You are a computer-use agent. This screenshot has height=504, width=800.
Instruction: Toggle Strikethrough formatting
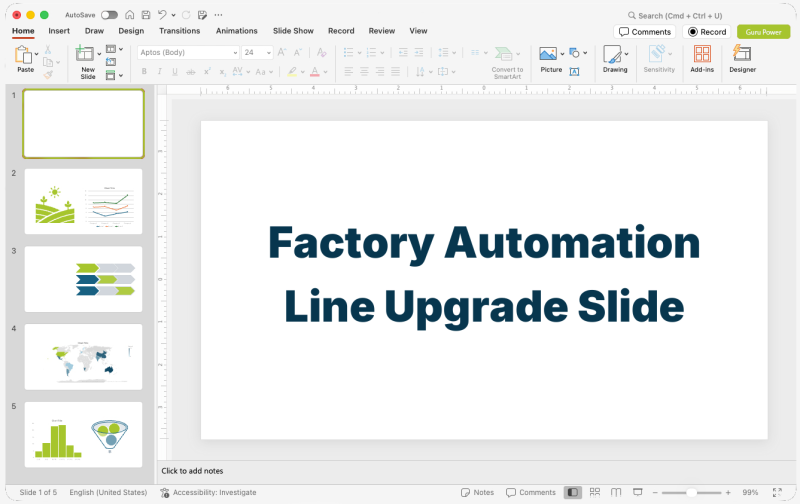pos(191,72)
